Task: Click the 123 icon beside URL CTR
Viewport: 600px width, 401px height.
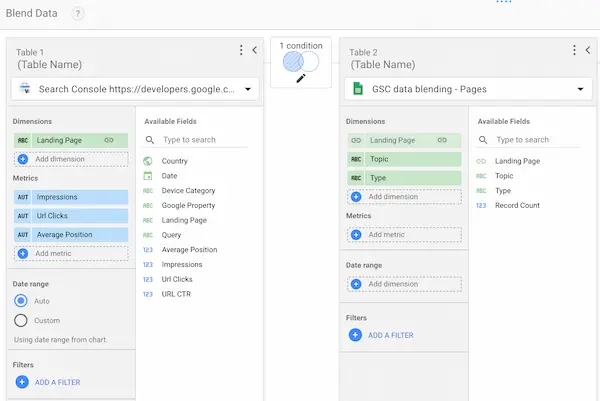Action: point(148,294)
